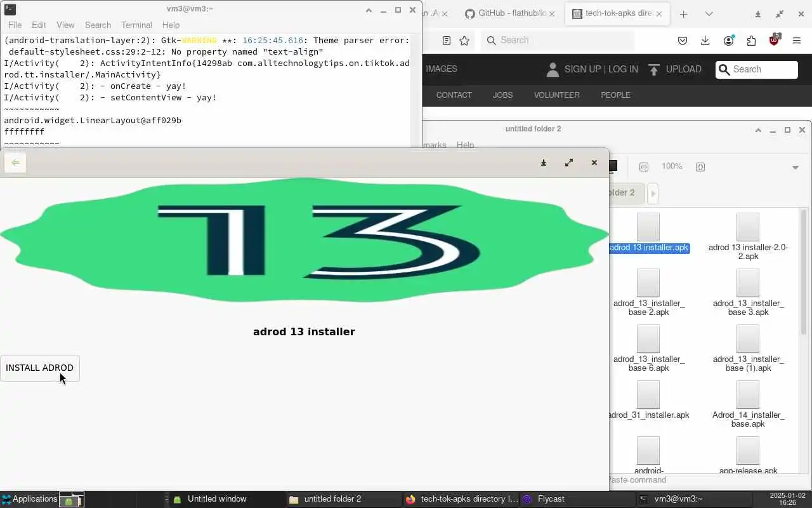Click the file manager vertical scrollbar
Viewport: 812px width, 508px height.
[804, 273]
